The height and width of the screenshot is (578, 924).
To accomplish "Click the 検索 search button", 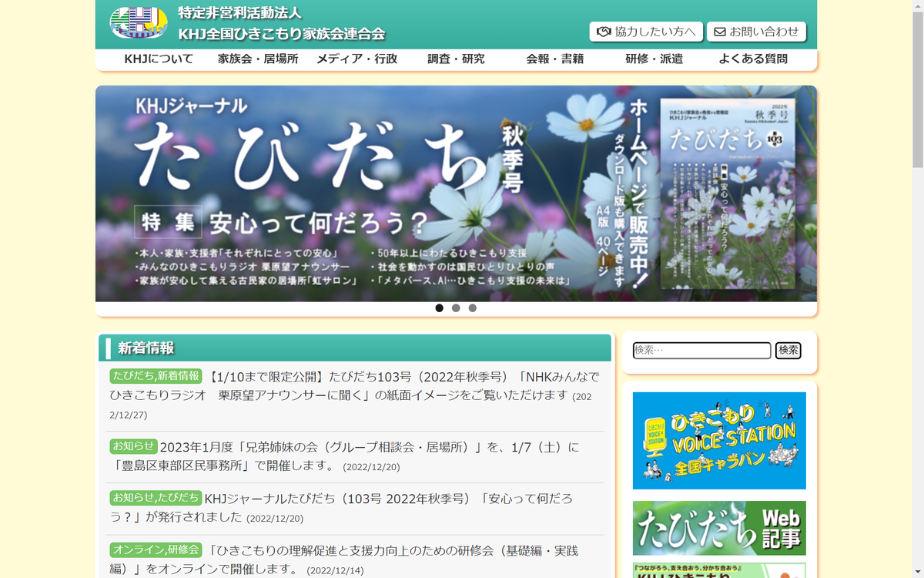I will (x=788, y=351).
